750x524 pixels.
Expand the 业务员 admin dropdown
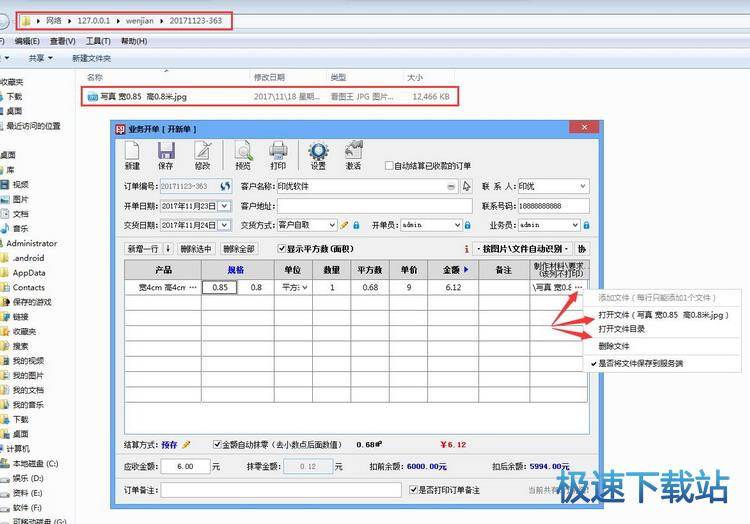pos(575,225)
